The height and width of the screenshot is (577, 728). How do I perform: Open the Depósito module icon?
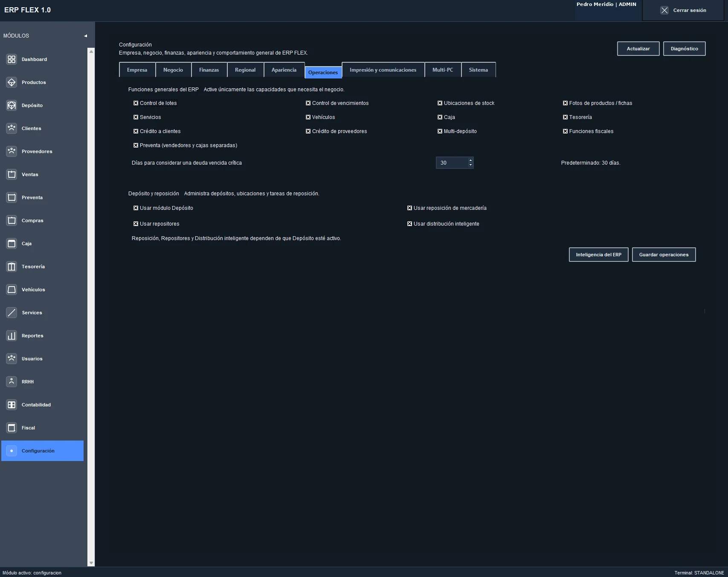click(x=12, y=105)
